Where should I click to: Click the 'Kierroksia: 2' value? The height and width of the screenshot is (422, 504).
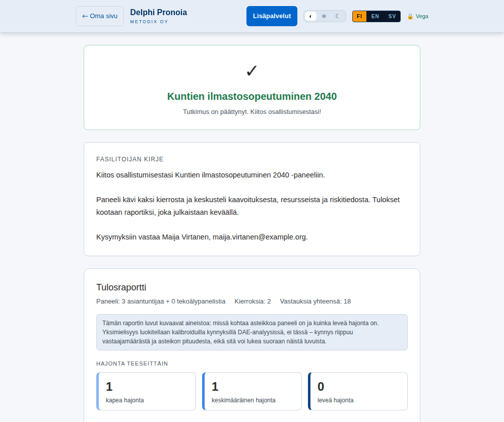pyautogui.click(x=253, y=302)
